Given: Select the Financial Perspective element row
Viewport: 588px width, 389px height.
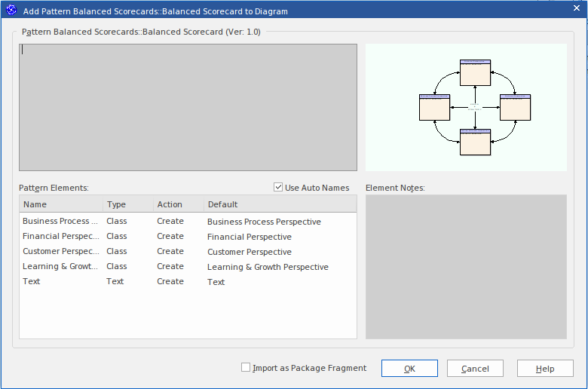Looking at the screenshot, I should pyautogui.click(x=60, y=237).
